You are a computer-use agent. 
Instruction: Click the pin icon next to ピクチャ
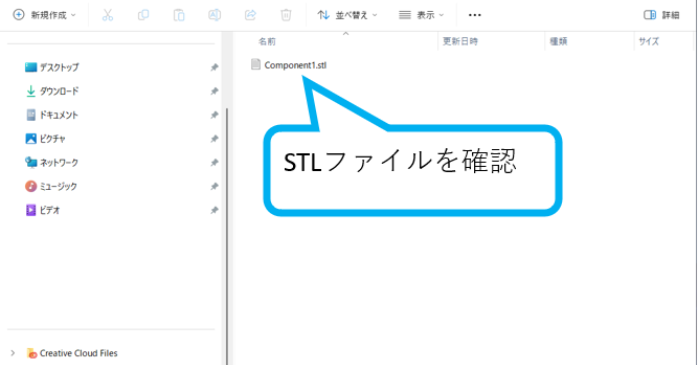[x=214, y=139]
